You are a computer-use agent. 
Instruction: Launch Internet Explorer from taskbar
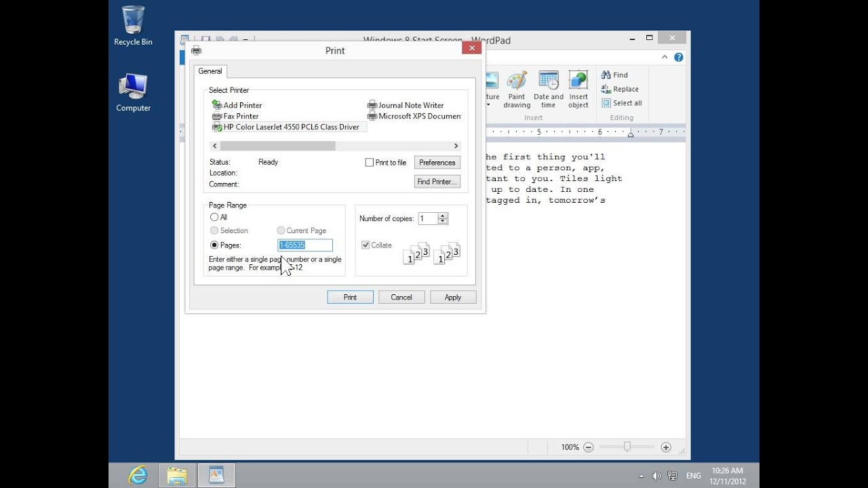click(138, 475)
